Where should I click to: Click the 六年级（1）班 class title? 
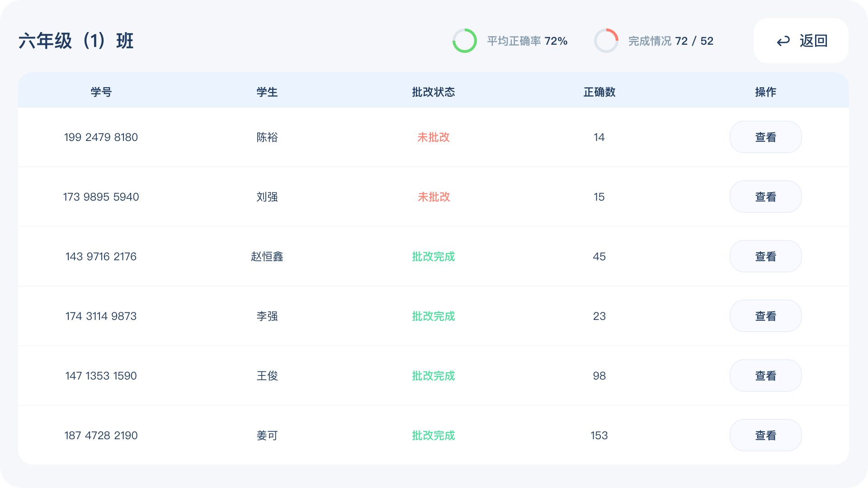point(76,41)
